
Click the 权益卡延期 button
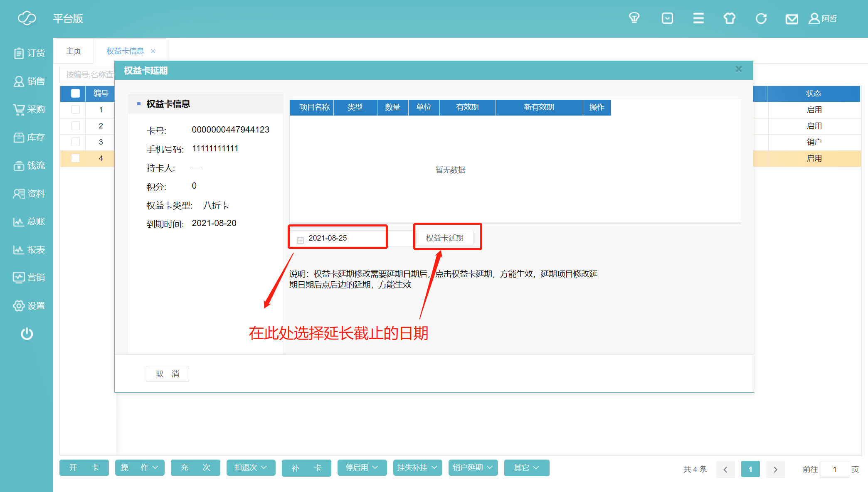tap(444, 238)
